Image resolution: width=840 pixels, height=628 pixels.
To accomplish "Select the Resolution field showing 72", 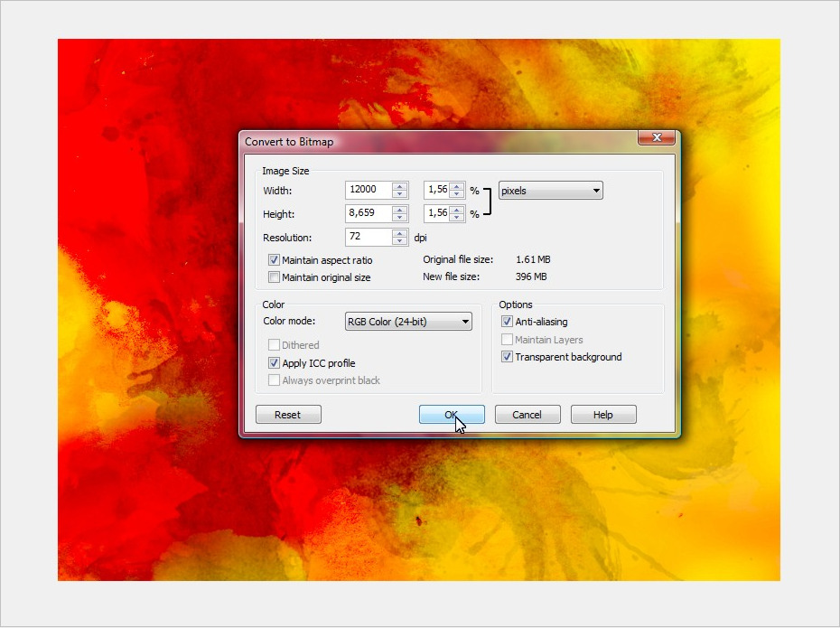I will tap(369, 238).
